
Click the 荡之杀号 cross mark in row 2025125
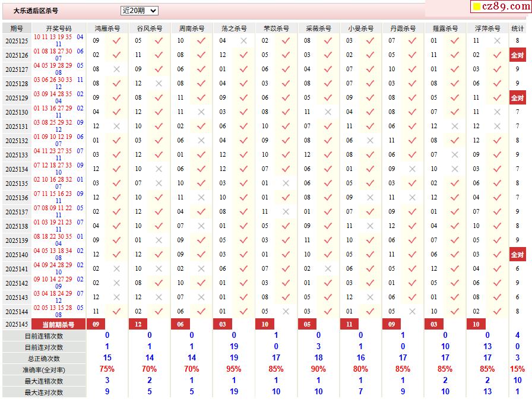(243, 41)
